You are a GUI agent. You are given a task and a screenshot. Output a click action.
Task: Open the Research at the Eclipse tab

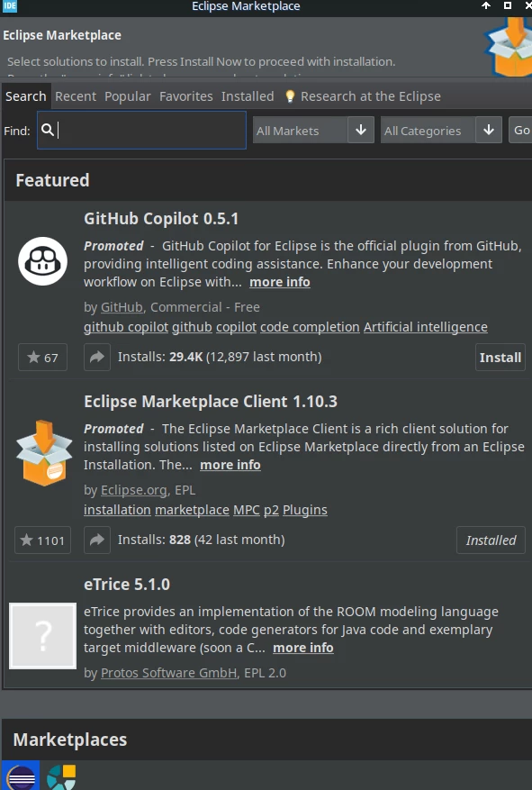pos(363,96)
